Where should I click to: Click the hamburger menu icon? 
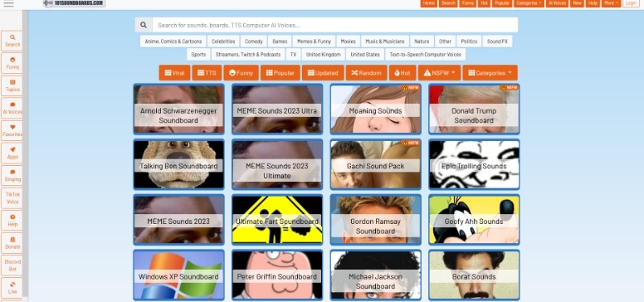[8, 4]
